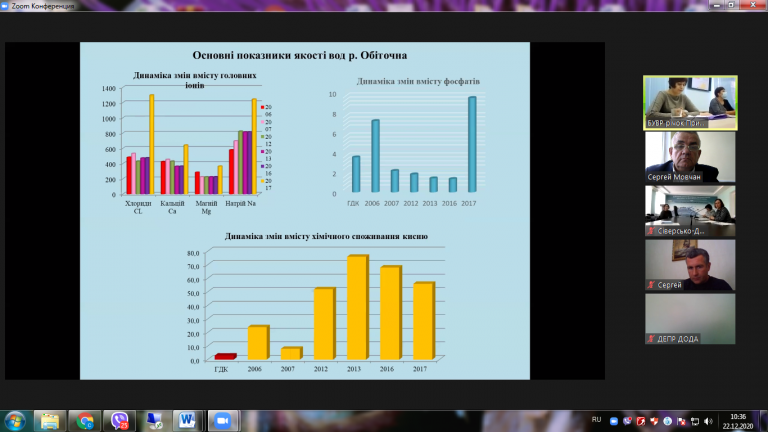Screen dimensions: 768x432
Task: Click the Натрій Na axis label
Action: [x=240, y=203]
